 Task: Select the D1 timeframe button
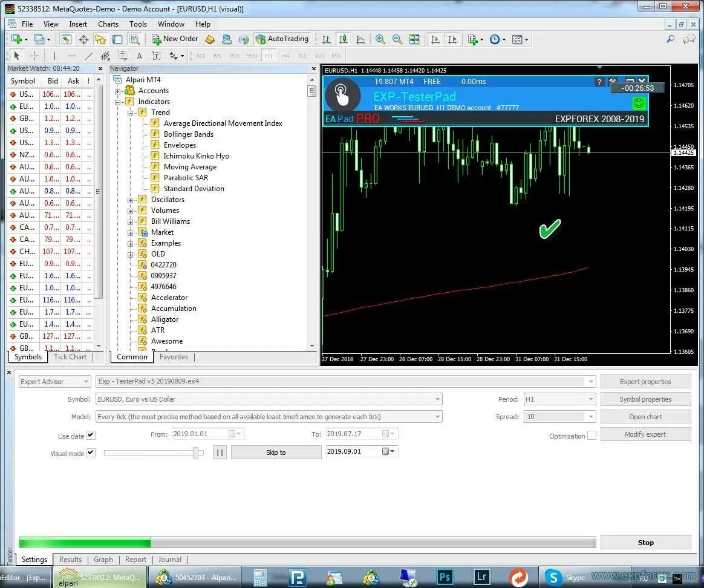(x=302, y=56)
